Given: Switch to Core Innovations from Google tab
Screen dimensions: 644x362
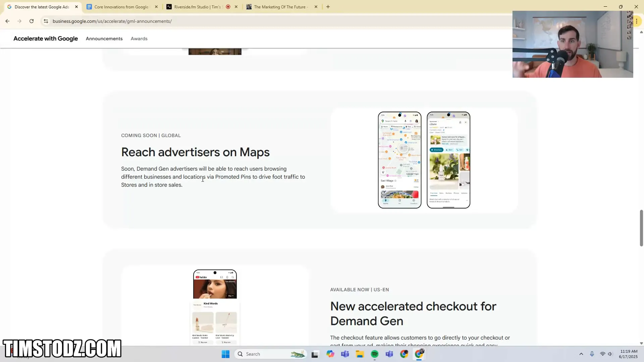Looking at the screenshot, I should [x=122, y=7].
